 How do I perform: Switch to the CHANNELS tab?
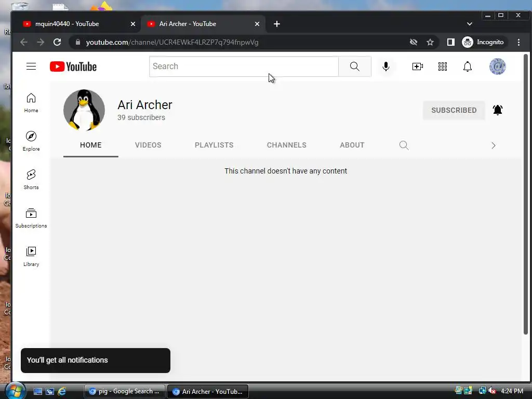(x=286, y=145)
